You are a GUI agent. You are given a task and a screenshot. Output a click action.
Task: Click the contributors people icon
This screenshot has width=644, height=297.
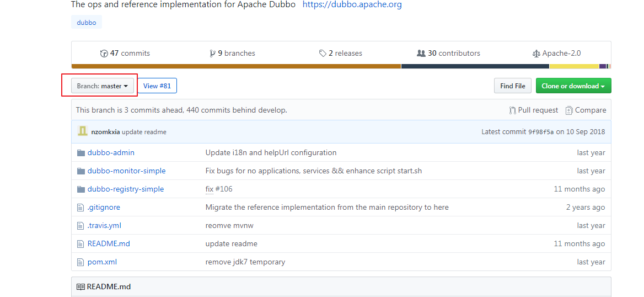[x=421, y=54]
